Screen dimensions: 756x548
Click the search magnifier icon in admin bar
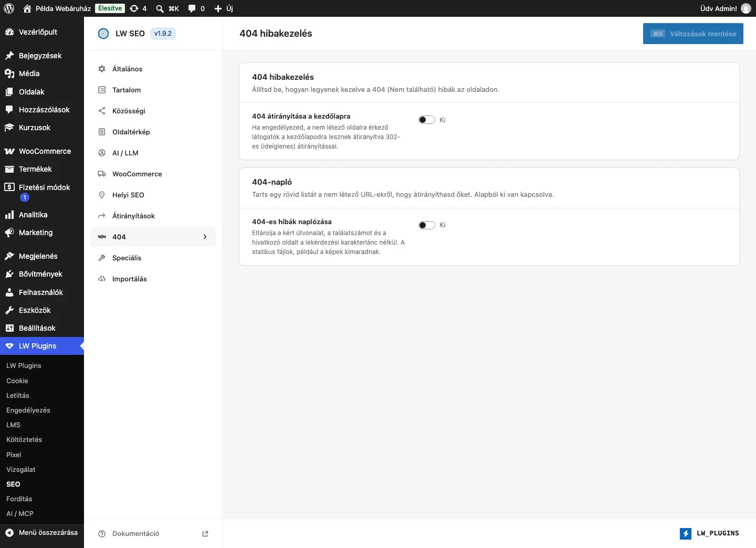160,8
